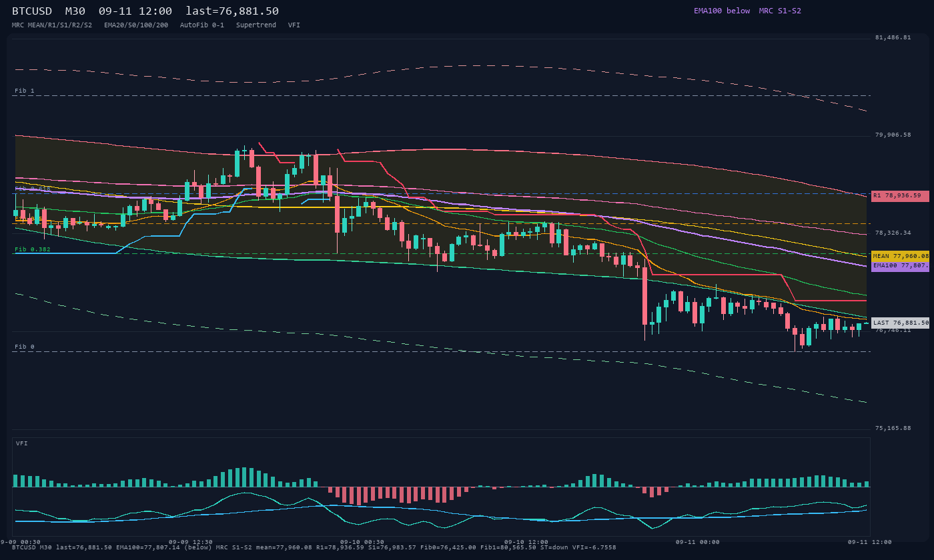This screenshot has width=934, height=560.
Task: Select the 09-11 12:00 time axis label
Action: pos(870,542)
